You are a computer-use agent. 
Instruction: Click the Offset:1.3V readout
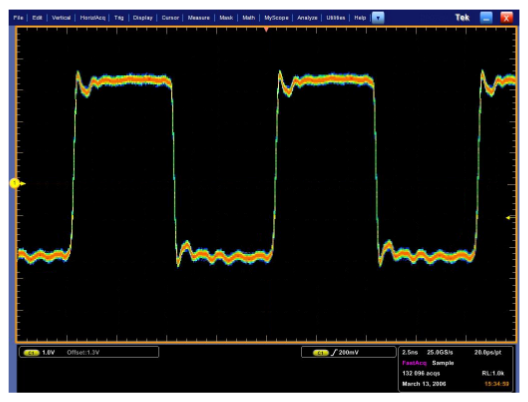coord(83,353)
